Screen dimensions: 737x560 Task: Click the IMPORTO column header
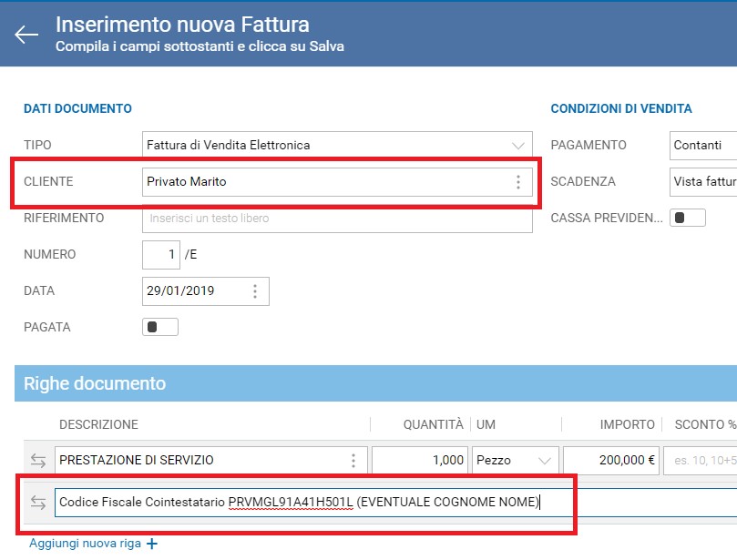point(627,424)
